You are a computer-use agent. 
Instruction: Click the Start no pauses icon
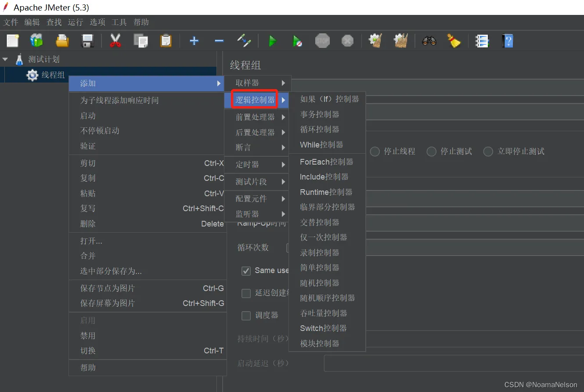(x=297, y=41)
